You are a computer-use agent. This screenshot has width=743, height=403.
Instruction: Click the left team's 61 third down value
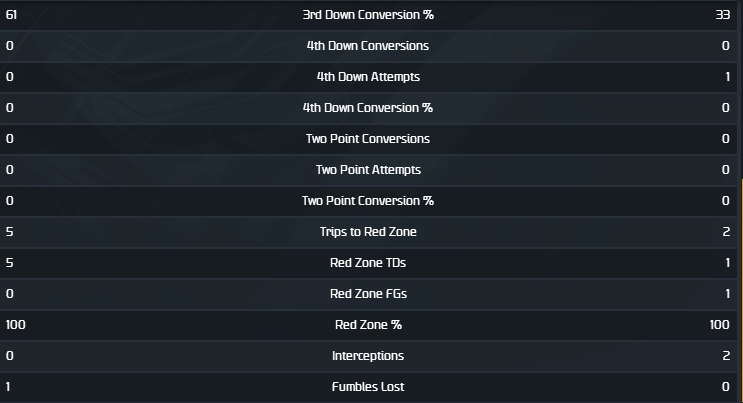pos(10,15)
